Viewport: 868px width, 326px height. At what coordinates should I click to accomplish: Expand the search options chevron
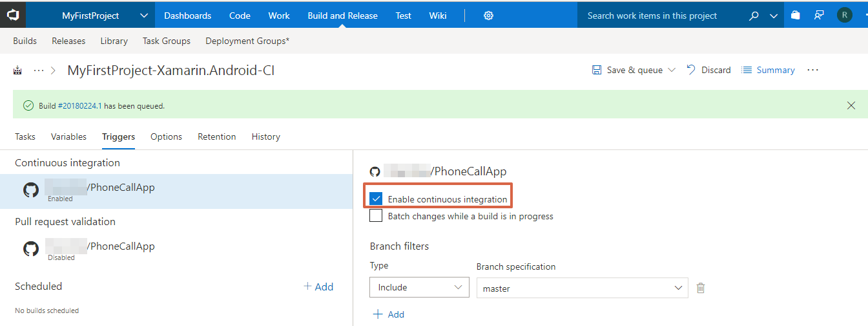pos(774,16)
